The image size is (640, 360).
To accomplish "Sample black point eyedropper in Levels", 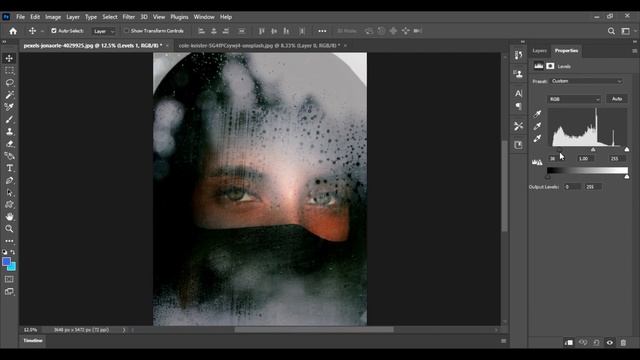I will tap(538, 114).
